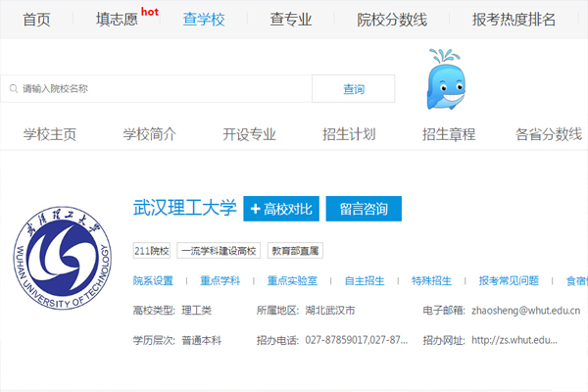Click the 普通本科 education level value

click(x=201, y=340)
